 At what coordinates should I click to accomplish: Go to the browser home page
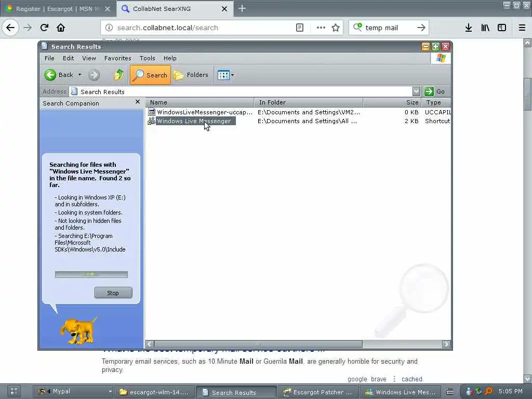coord(61,28)
